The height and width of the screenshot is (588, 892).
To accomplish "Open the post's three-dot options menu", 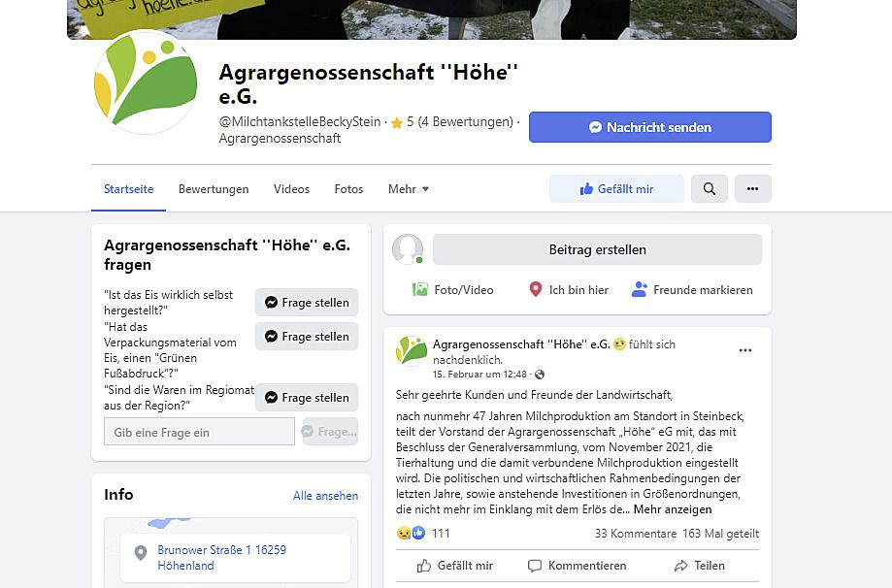I will pyautogui.click(x=745, y=350).
